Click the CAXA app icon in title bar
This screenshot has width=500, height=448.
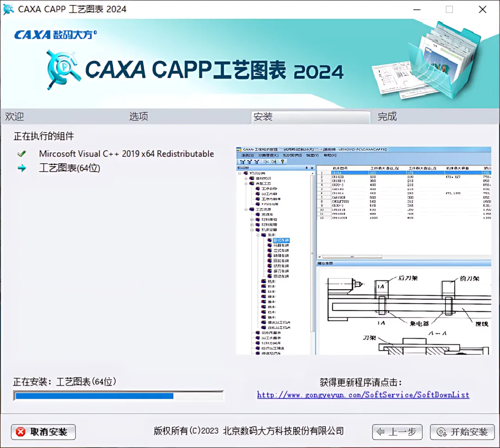pyautogui.click(x=8, y=9)
